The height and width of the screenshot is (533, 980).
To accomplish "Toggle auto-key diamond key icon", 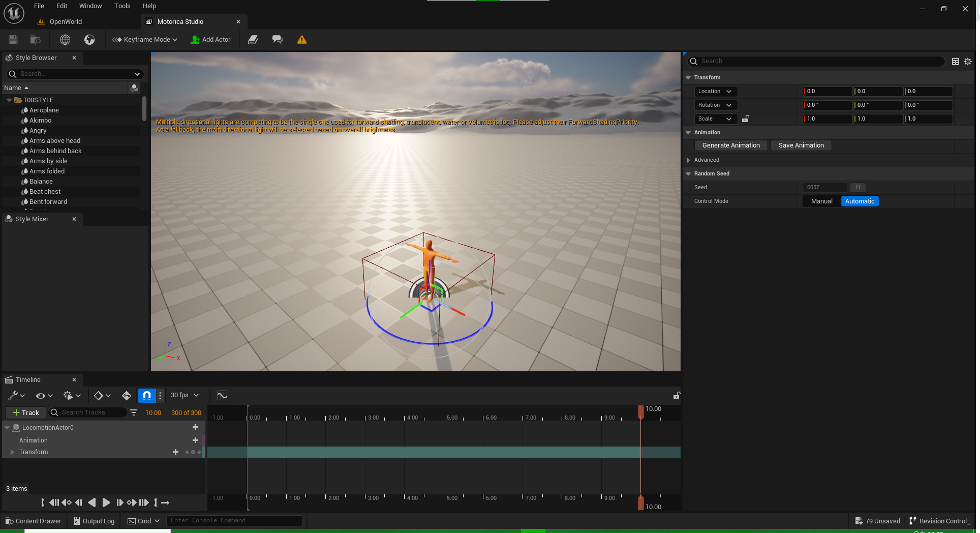I will 127,396.
